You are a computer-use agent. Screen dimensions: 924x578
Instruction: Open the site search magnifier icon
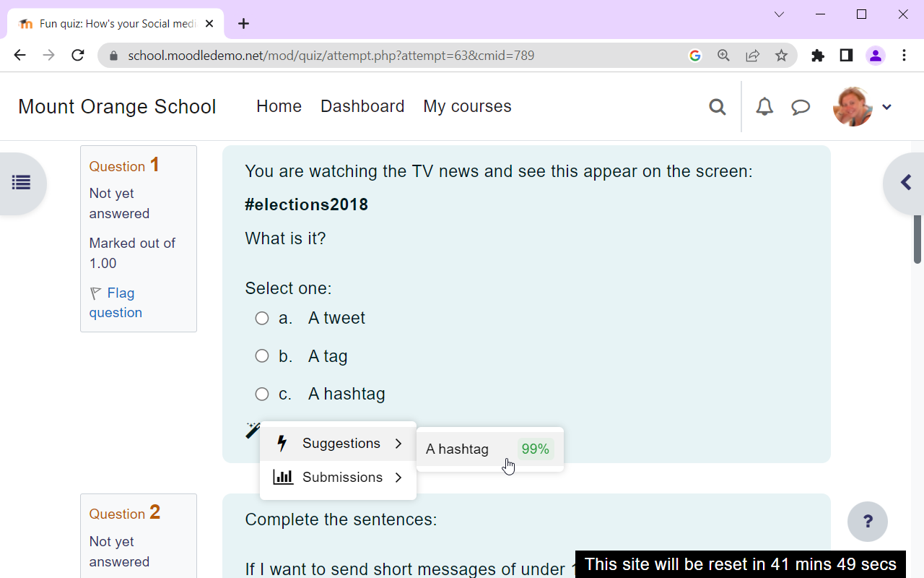click(717, 107)
